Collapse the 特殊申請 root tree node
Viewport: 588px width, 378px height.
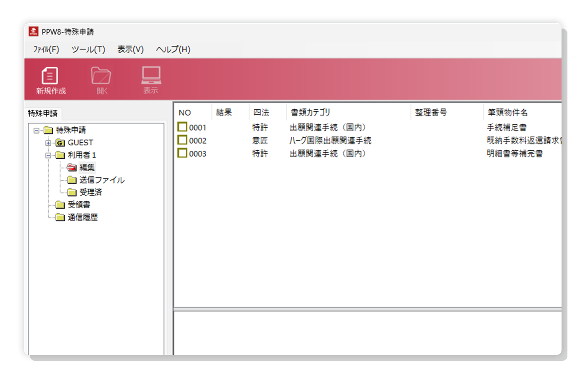(x=37, y=131)
